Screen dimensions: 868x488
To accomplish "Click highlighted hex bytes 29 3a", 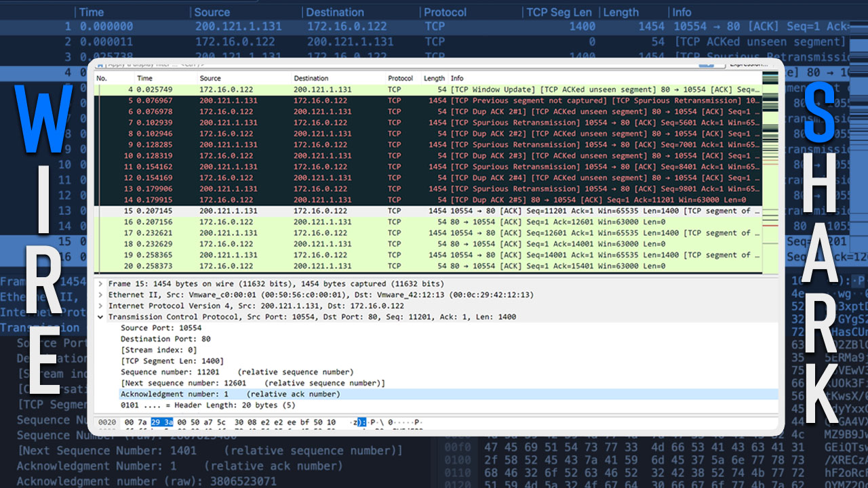I will click(x=161, y=422).
